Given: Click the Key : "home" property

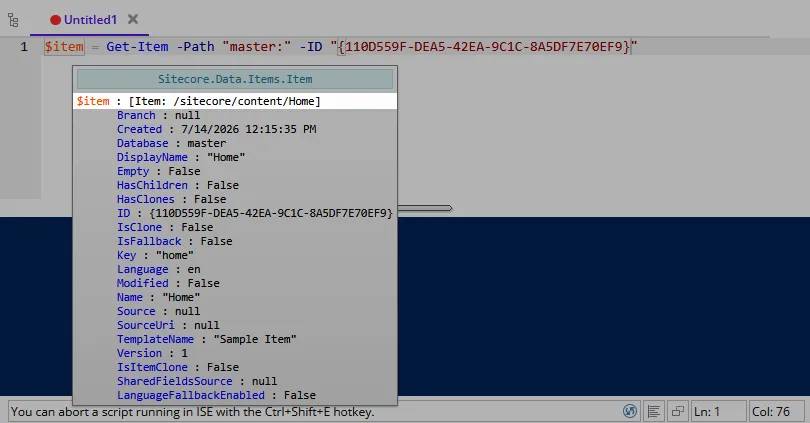Looking at the screenshot, I should pyautogui.click(x=155, y=255).
